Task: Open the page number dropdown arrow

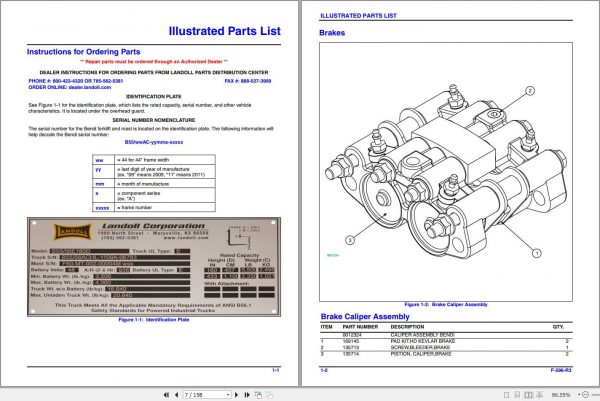Action: tap(228, 394)
